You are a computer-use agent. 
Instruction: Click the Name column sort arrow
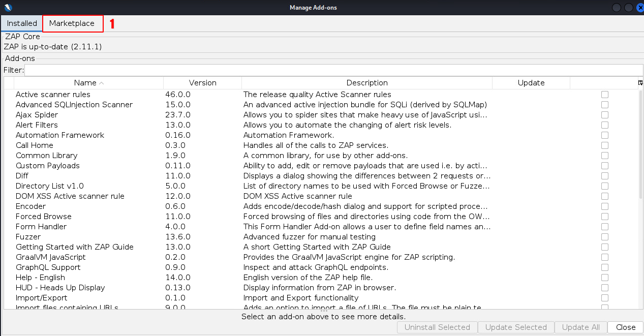[x=102, y=83]
